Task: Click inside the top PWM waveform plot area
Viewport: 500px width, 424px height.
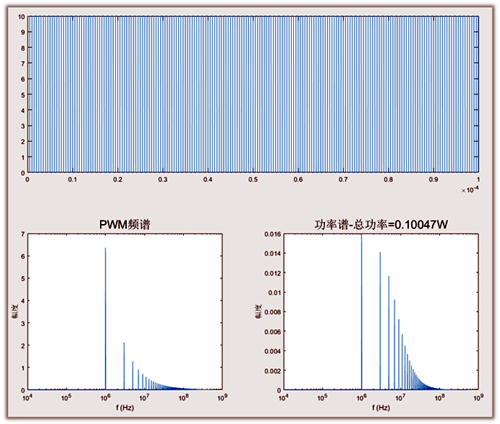Action: (x=253, y=94)
